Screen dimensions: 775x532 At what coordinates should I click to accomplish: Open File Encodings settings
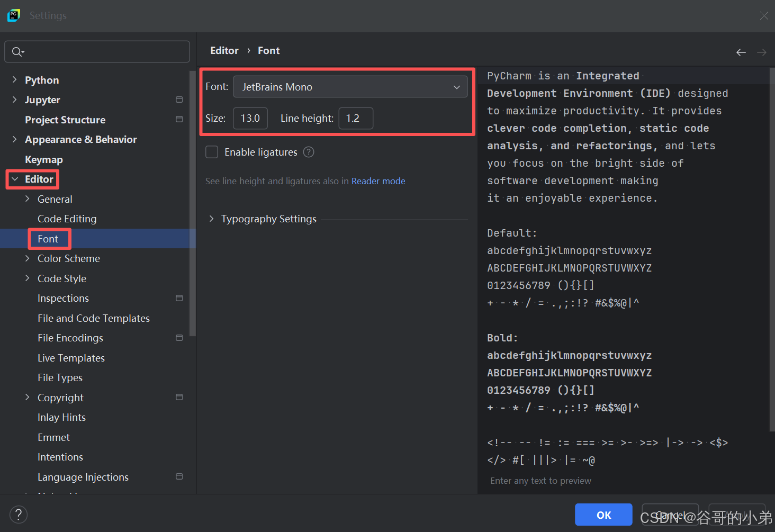[70, 338]
